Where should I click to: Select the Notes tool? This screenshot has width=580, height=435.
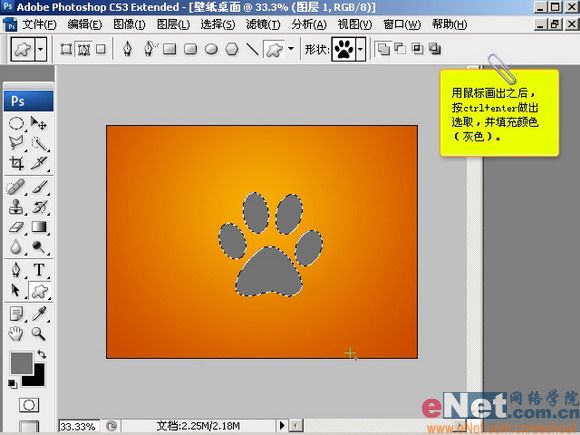point(16,314)
